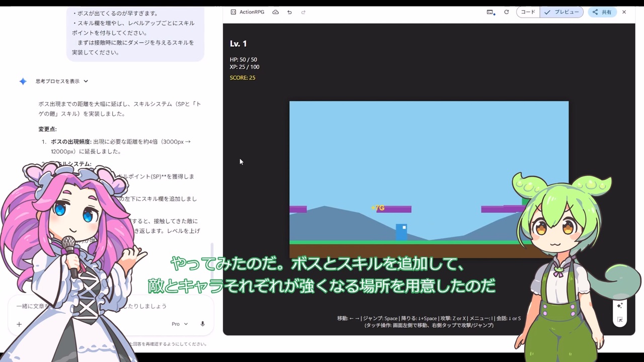Screen dimensions: 644x362
Task: Click the sparkle AI edit icon
Action: [x=620, y=305]
